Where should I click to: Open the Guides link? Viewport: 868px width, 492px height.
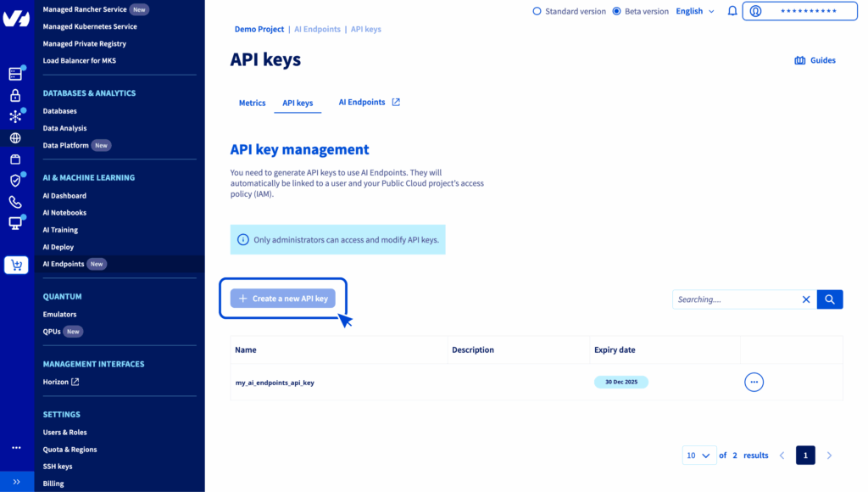(815, 60)
